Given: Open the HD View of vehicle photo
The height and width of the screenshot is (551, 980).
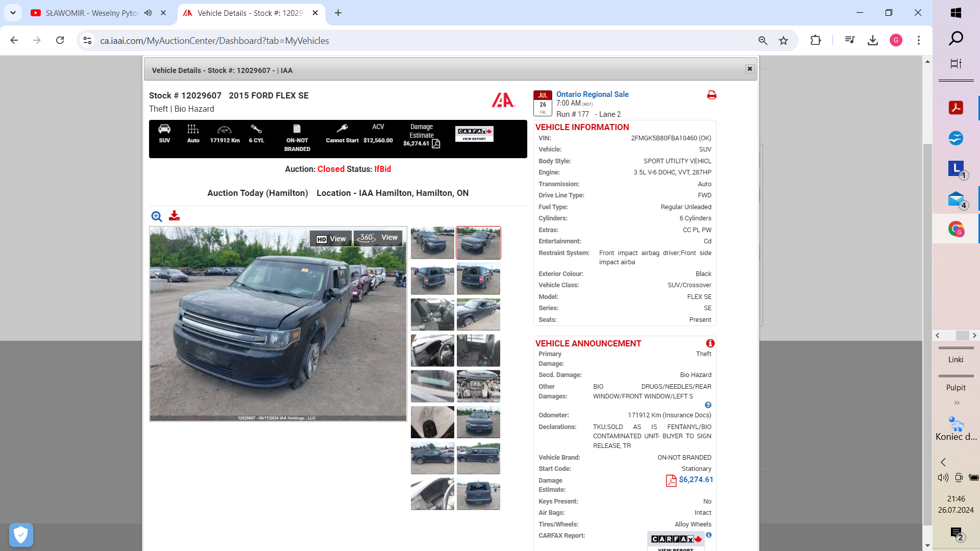Looking at the screenshot, I should pyautogui.click(x=331, y=239).
